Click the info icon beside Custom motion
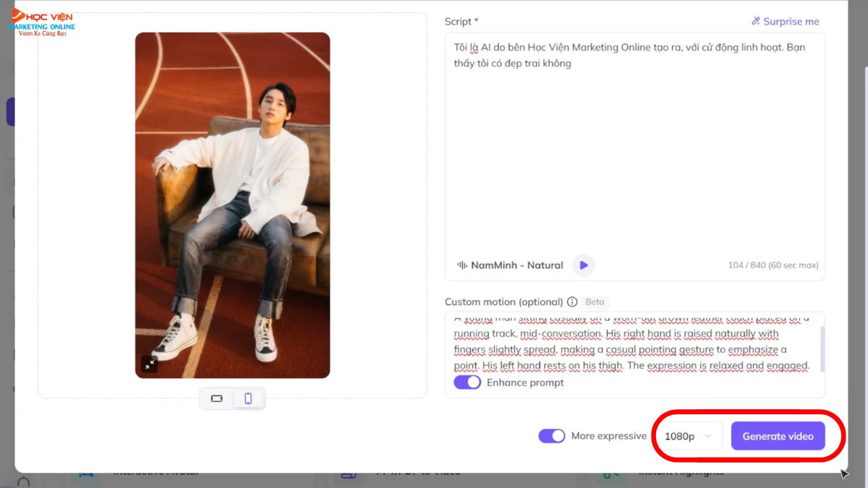 572,302
